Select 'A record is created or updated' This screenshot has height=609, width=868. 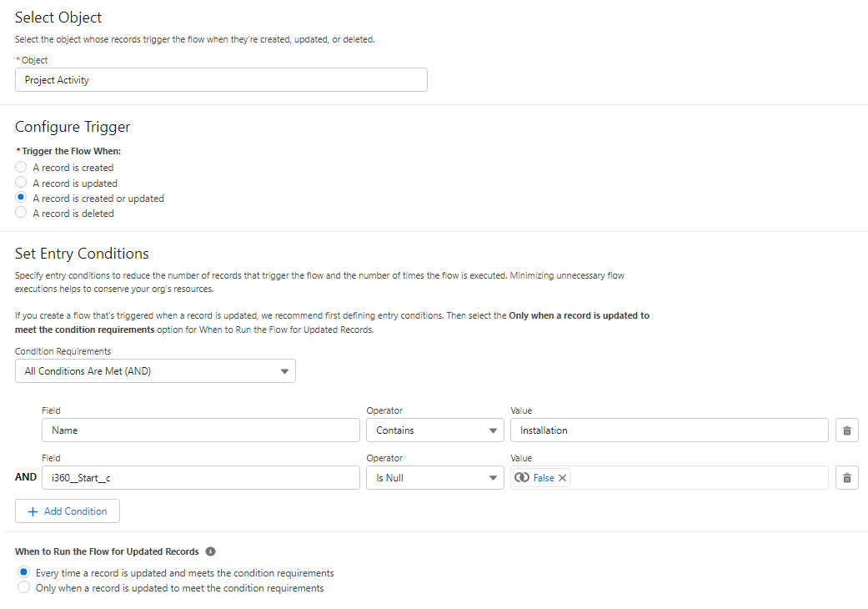pos(22,199)
